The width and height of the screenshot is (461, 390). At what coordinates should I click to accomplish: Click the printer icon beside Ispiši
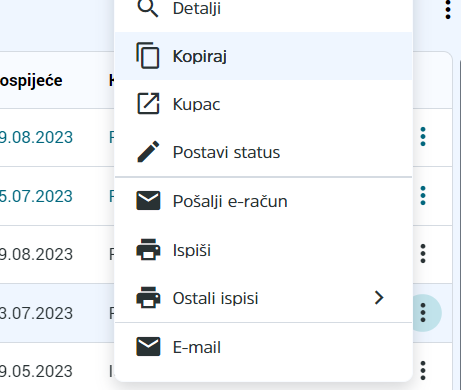pyautogui.click(x=148, y=249)
